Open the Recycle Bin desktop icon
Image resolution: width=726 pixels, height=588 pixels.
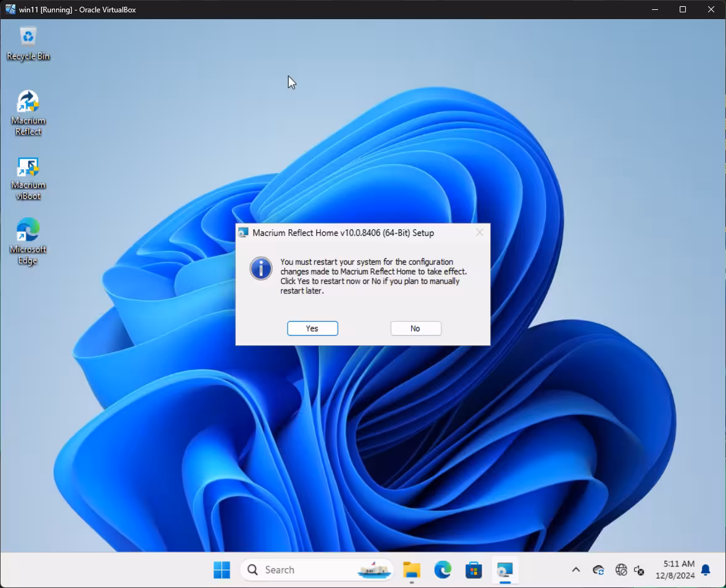(28, 44)
